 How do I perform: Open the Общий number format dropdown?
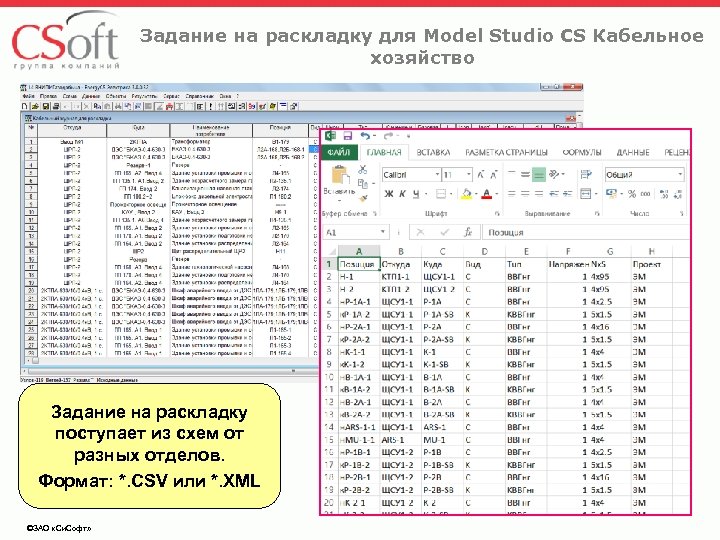(680, 174)
